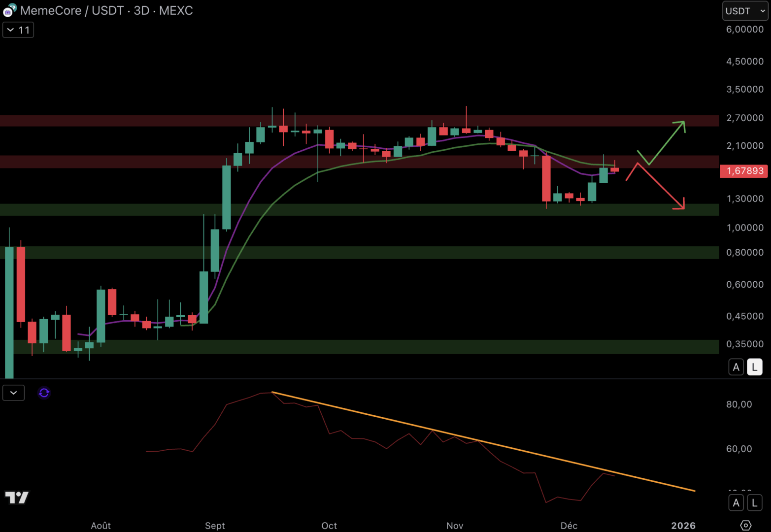The image size is (771, 532).
Task: Toggle auto scale A on indicator pane
Action: pyautogui.click(x=736, y=502)
